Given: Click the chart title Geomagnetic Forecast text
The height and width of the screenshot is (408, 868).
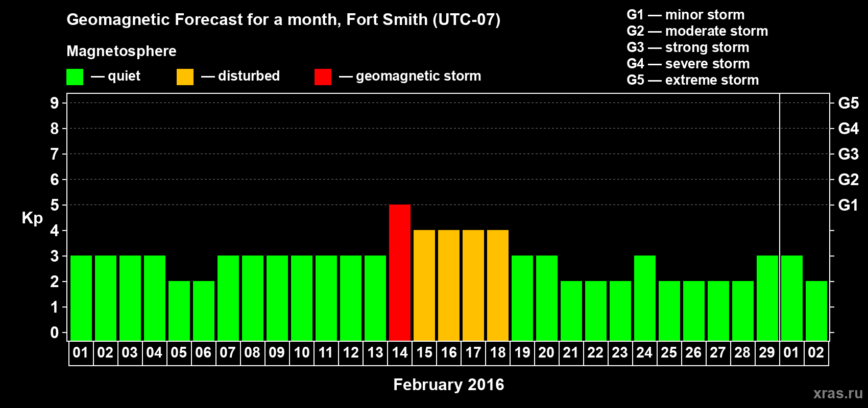Looking at the screenshot, I should (x=283, y=20).
